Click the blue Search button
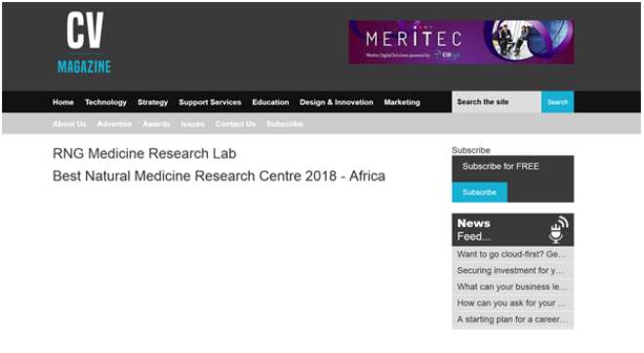The height and width of the screenshot is (353, 644). [x=557, y=101]
